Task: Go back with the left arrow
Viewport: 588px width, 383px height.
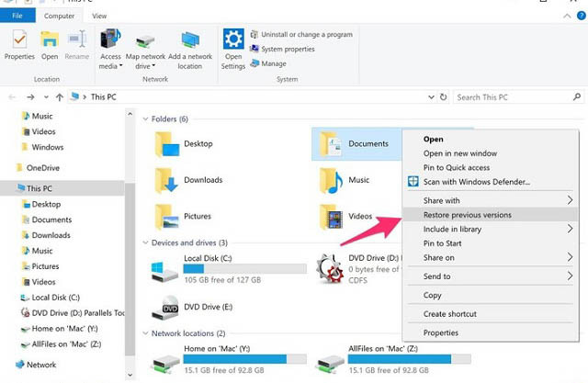Action: click(x=12, y=97)
